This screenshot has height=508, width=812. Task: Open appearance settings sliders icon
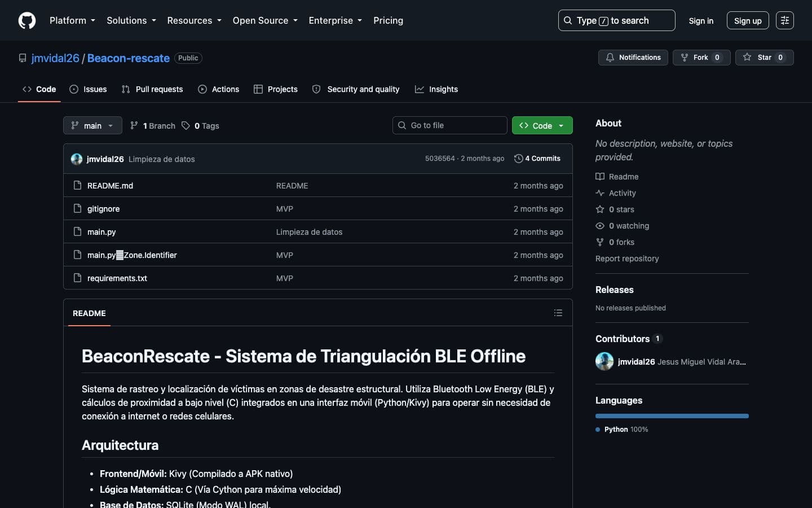pyautogui.click(x=784, y=20)
